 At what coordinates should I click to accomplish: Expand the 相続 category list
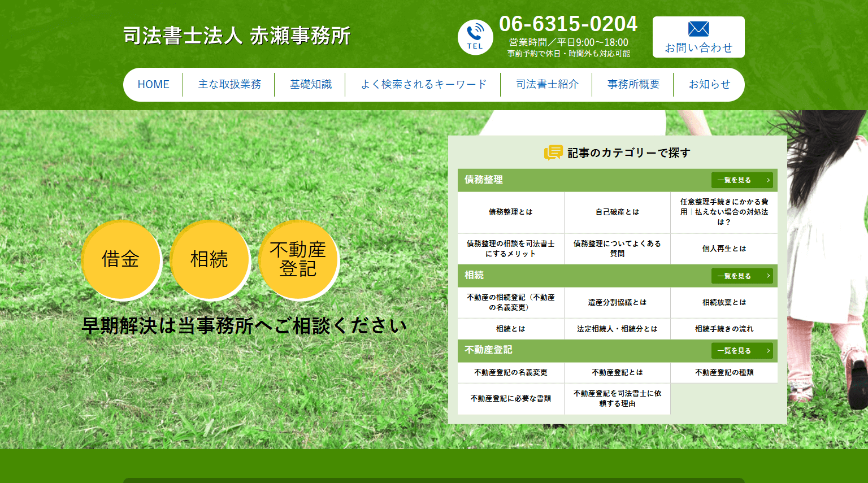[742, 276]
